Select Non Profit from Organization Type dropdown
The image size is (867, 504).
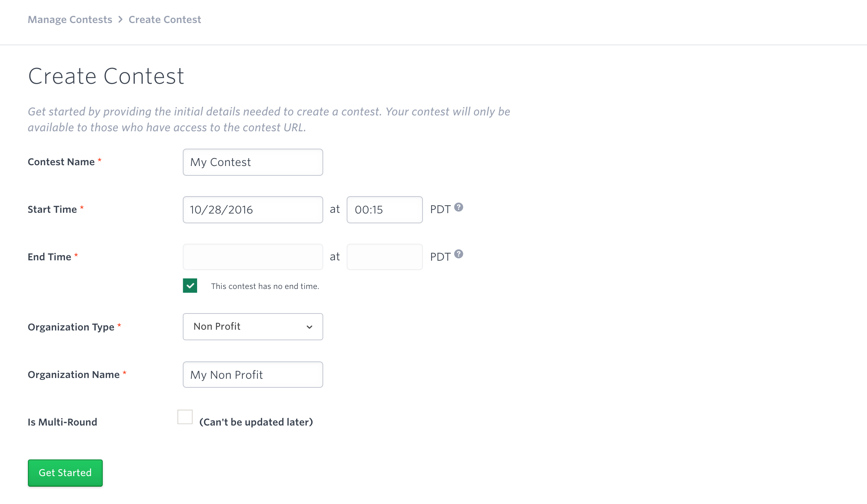click(253, 326)
